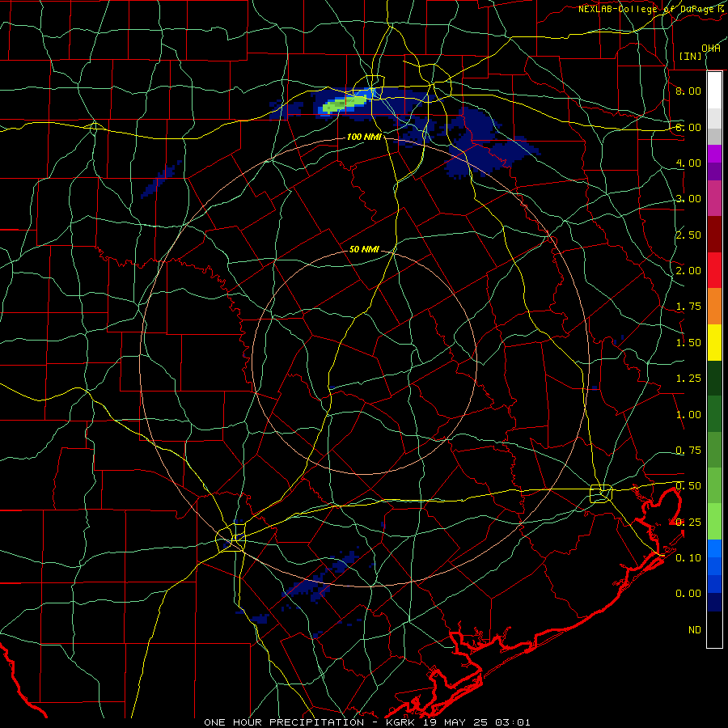The width and height of the screenshot is (728, 728).
Task: Click the 'ND' legend label
Action: 695,630
